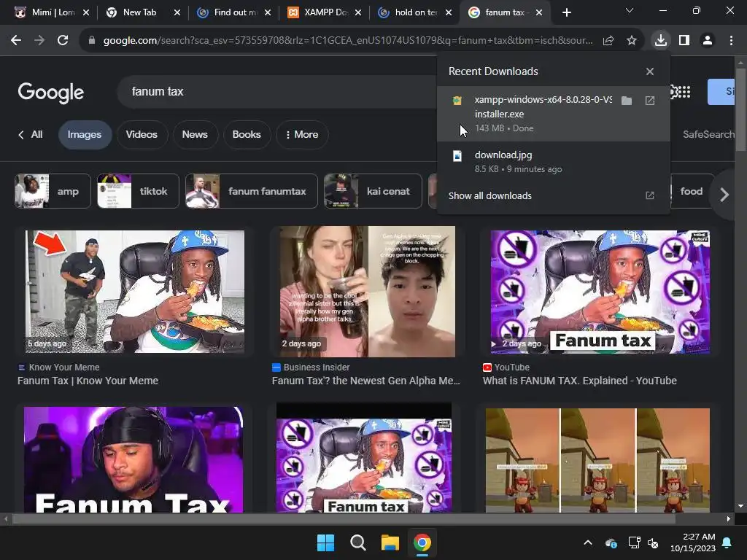Open the notifications bell icon
The width and height of the screenshot is (747, 560).
point(727,542)
